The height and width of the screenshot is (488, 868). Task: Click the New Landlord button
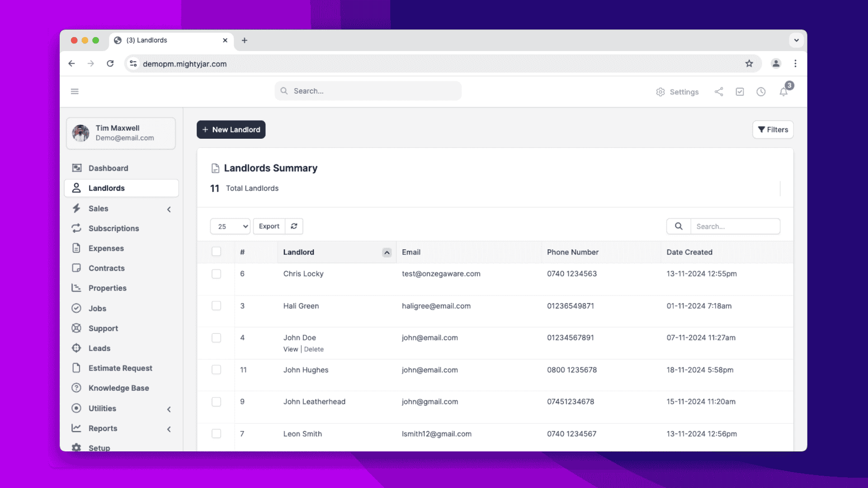(x=231, y=130)
